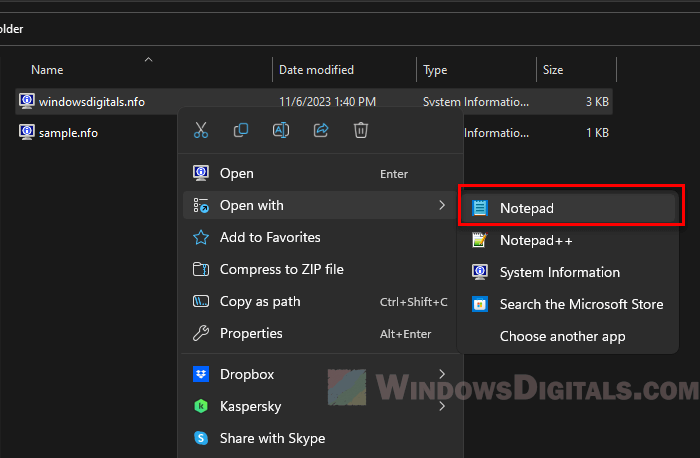Expand the Dropbox submenu arrow
Image resolution: width=700 pixels, height=458 pixels.
(442, 374)
